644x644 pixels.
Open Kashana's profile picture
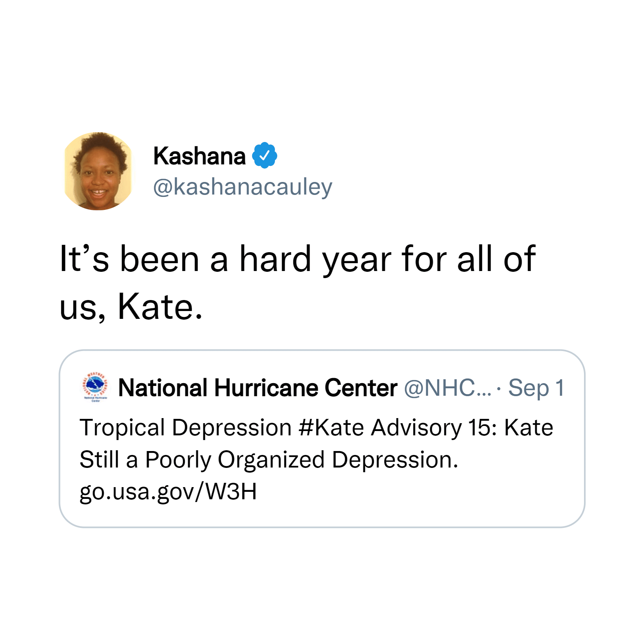click(x=98, y=171)
